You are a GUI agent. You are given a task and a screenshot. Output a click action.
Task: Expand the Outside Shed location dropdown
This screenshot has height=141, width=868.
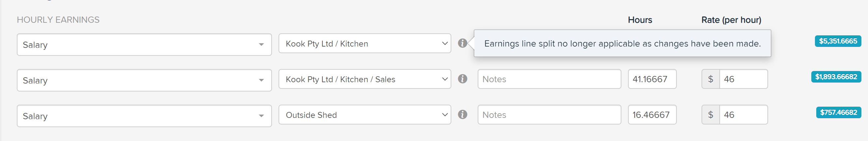365,115
